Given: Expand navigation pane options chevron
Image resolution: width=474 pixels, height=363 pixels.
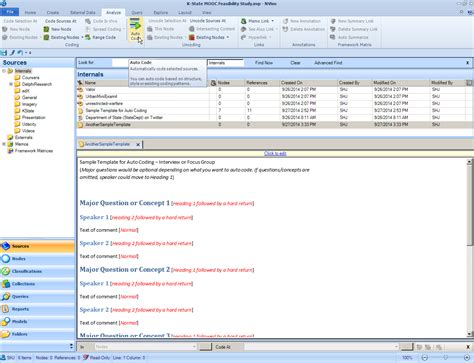Looking at the screenshot, I should pyautogui.click(x=71, y=346).
